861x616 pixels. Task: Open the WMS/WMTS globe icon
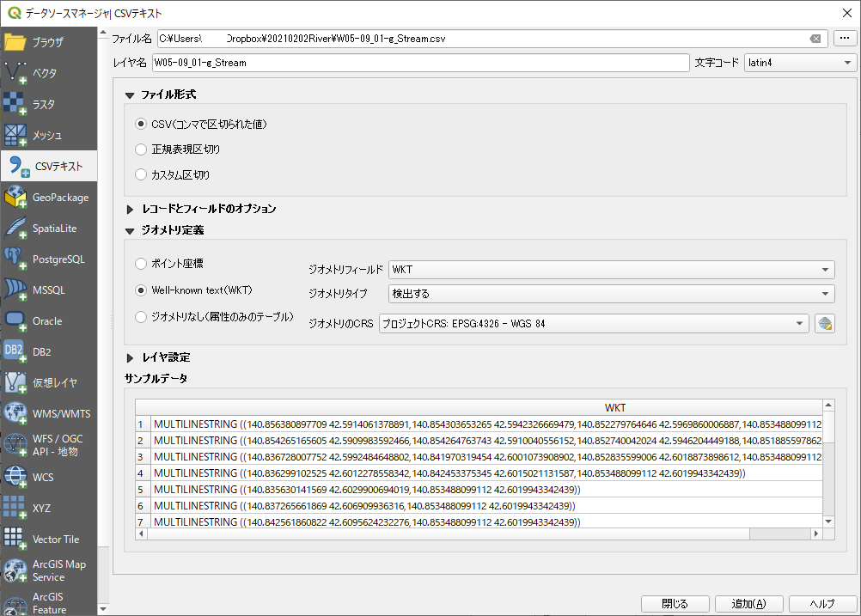coord(15,413)
